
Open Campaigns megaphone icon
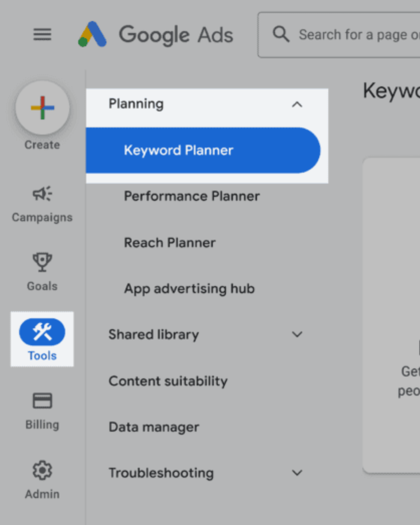coord(42,193)
